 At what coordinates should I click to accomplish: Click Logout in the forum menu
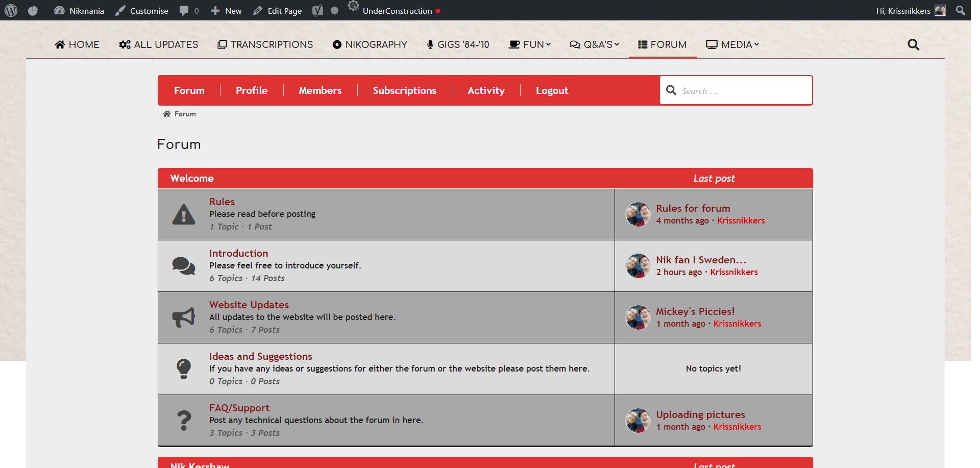click(552, 90)
